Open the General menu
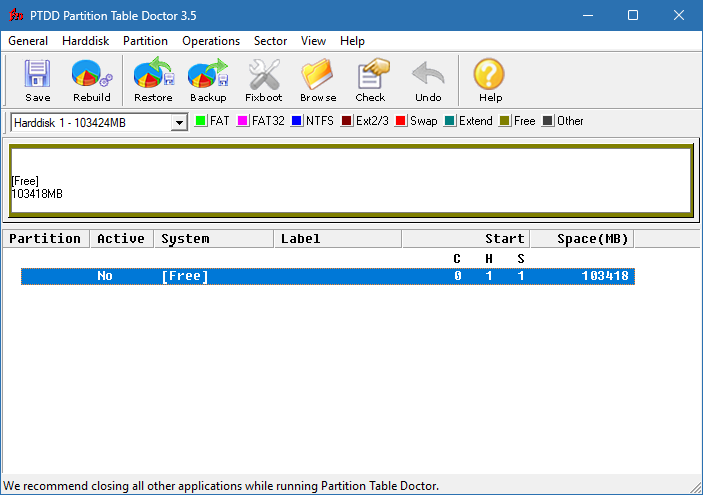The image size is (703, 495). click(x=28, y=41)
